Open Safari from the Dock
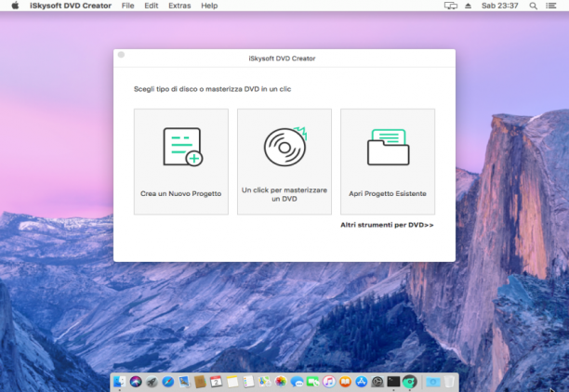This screenshot has height=392, width=569. (x=167, y=382)
